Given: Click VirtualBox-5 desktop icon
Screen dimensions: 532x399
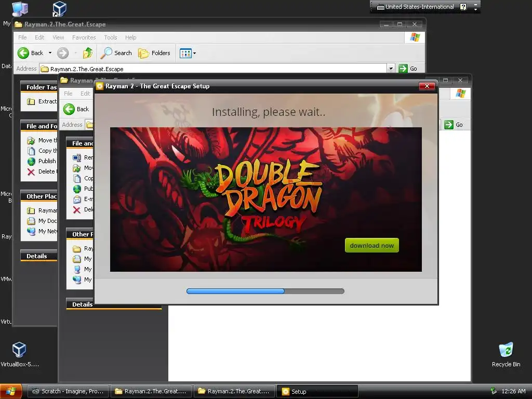Looking at the screenshot, I should coord(19,355).
